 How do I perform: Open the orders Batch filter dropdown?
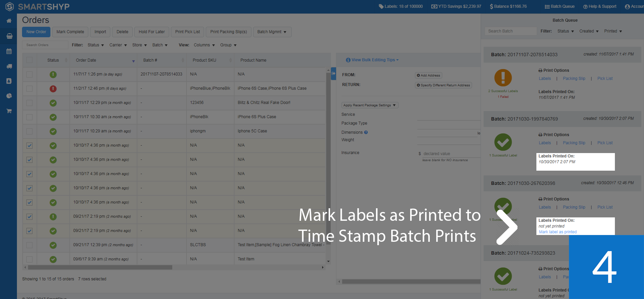(x=160, y=45)
